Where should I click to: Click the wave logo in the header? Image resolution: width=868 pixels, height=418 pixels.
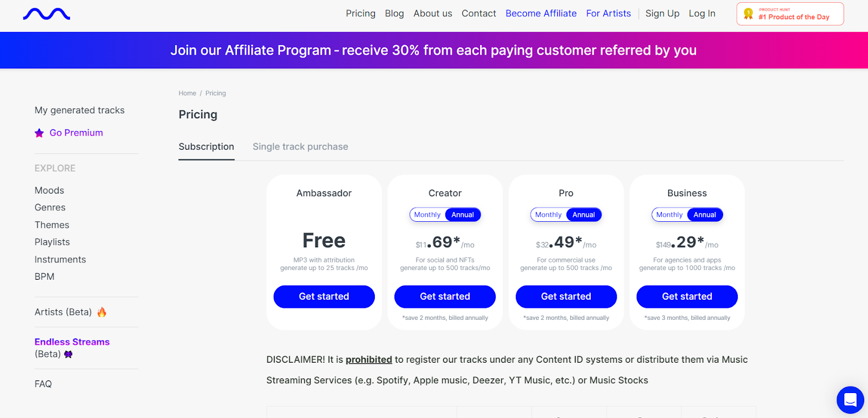[47, 14]
